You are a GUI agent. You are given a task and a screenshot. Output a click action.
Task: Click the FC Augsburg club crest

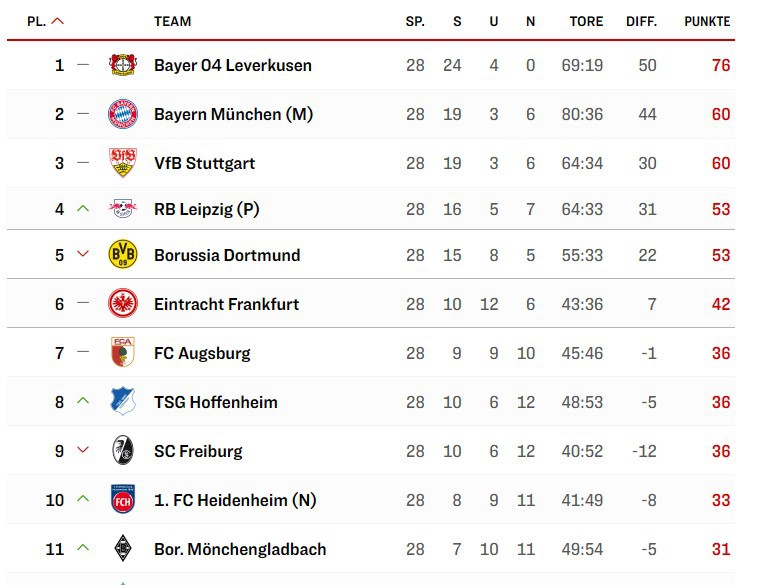pyautogui.click(x=123, y=353)
